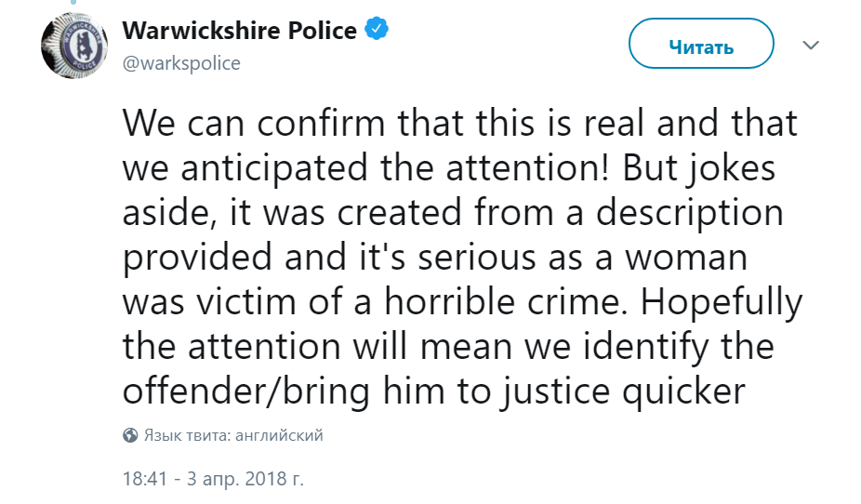Screen dimensions: 861x504
Task: Click the Язык твита: английский label
Action: [233, 435]
